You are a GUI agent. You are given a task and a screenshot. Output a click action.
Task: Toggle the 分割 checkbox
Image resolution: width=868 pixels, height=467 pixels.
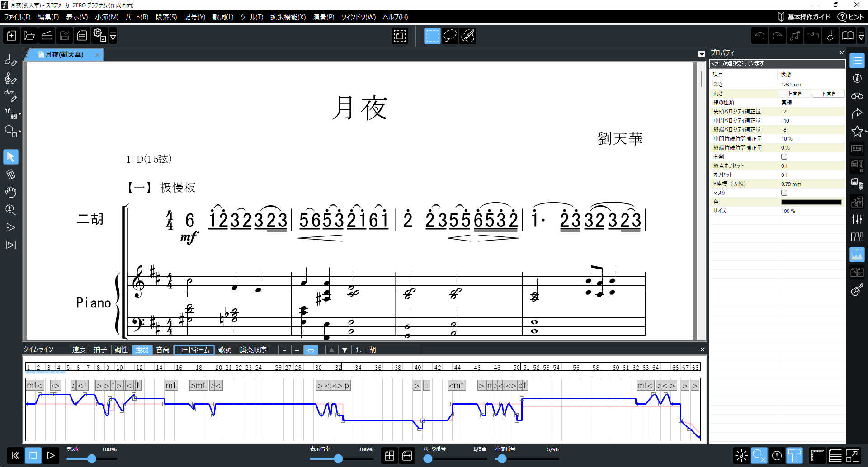784,157
